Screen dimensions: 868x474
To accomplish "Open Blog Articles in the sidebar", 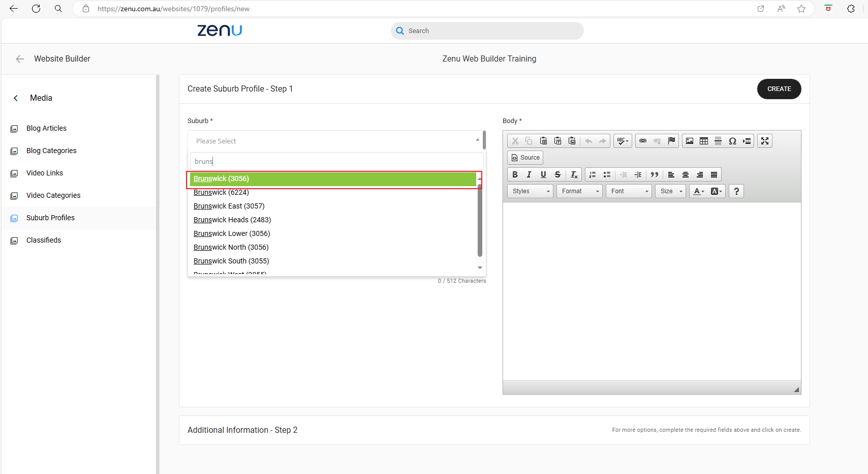I will pyautogui.click(x=46, y=128).
